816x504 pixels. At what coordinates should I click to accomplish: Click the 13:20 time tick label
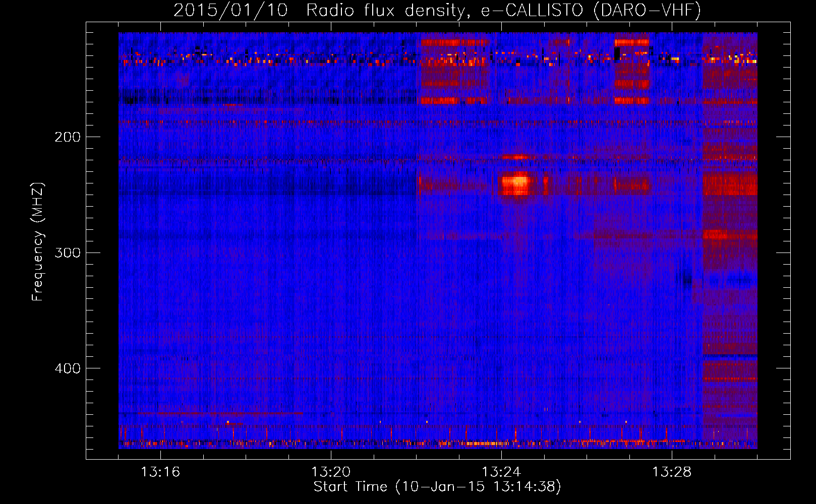(331, 472)
